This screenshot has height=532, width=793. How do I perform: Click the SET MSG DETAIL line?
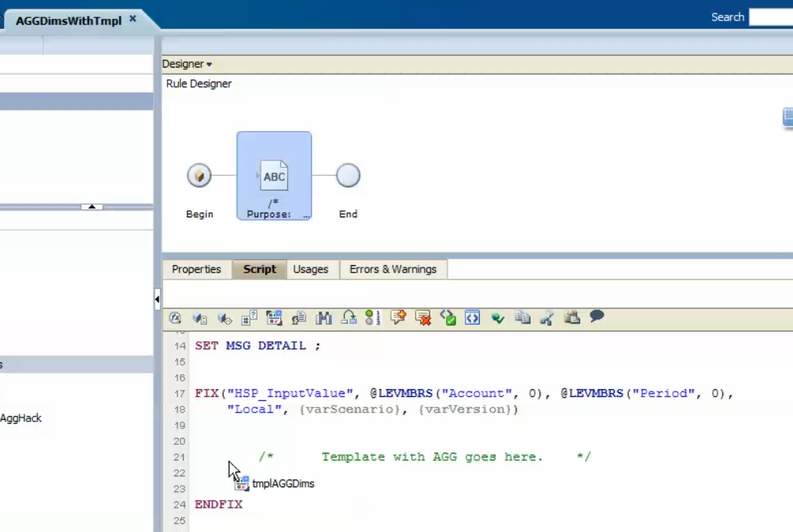[x=258, y=345]
